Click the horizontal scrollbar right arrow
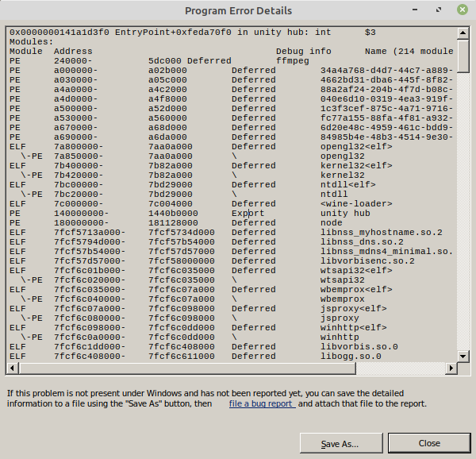 pyautogui.click(x=451, y=368)
